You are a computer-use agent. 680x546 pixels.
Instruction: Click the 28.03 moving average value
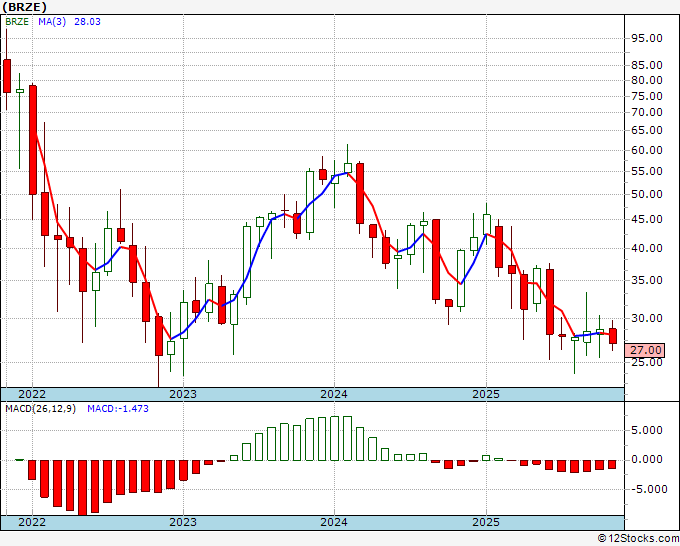[87, 21]
